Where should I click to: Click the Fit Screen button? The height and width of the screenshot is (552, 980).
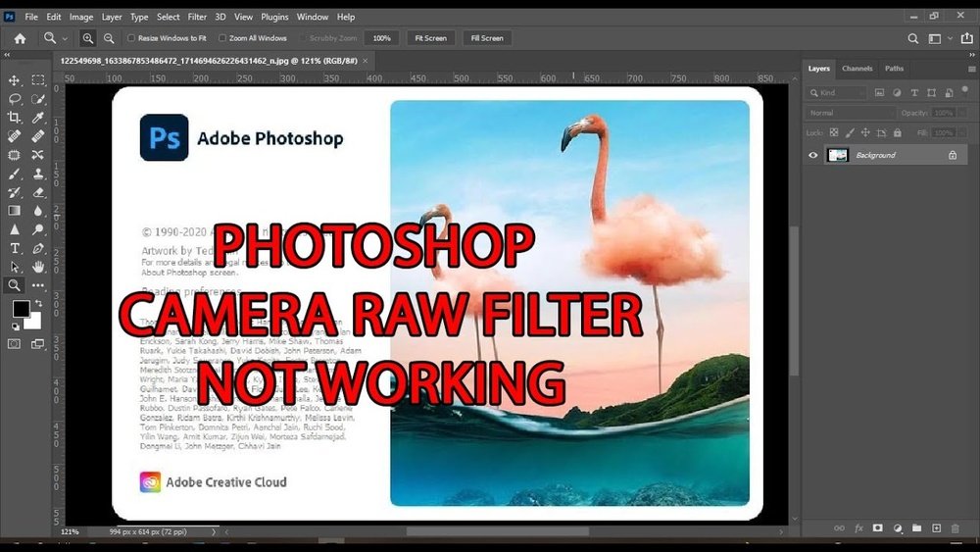(x=430, y=38)
